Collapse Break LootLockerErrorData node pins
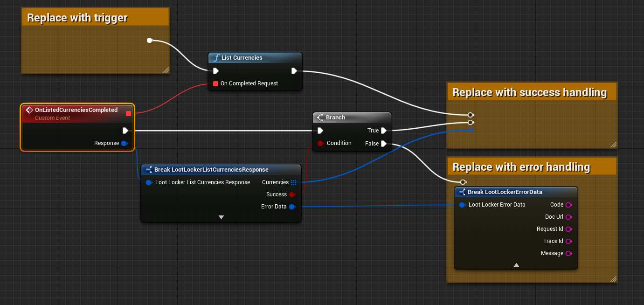The image size is (644, 305). click(x=516, y=265)
